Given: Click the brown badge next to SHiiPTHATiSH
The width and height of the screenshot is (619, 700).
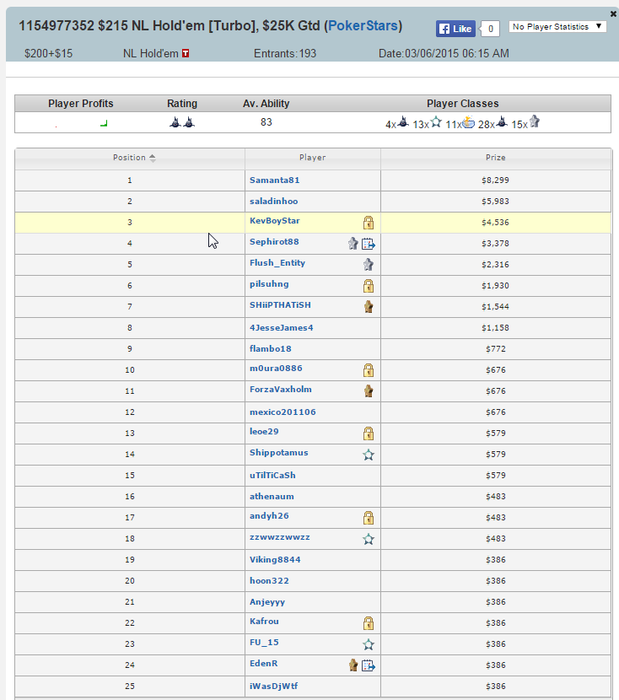Looking at the screenshot, I should coord(368,307).
